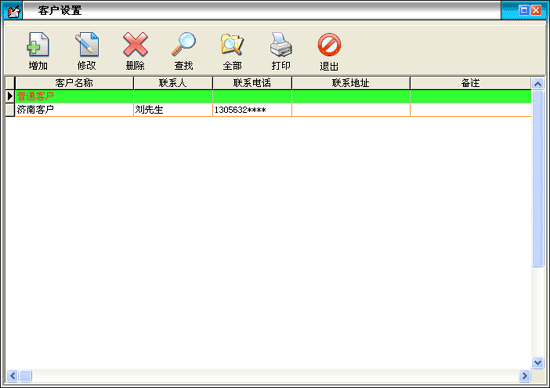The width and height of the screenshot is (550, 388).
Task: Click the 备注 cell of 济南客户 row
Action: 470,110
